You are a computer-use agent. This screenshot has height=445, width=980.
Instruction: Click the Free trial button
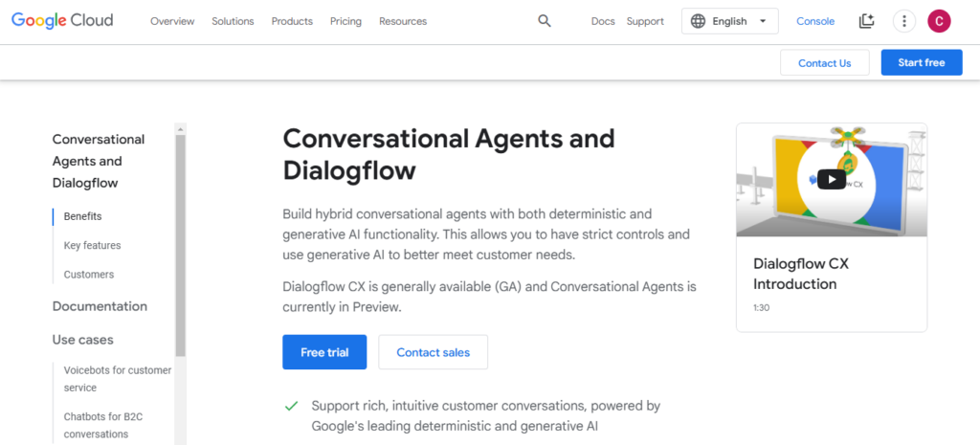coord(324,352)
